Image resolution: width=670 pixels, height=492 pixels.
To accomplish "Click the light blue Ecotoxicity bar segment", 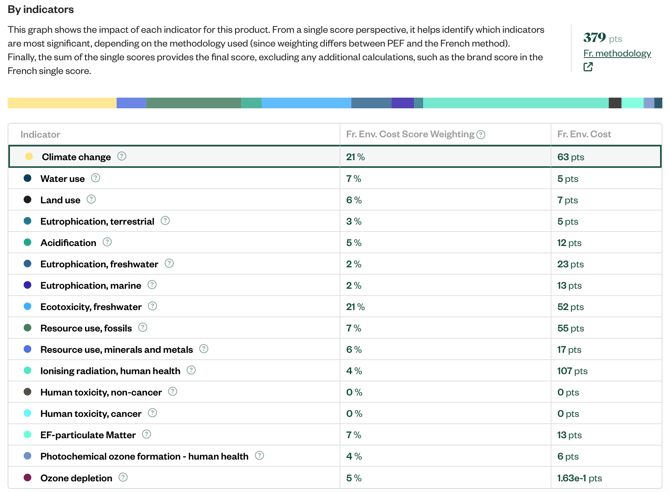I will (x=306, y=103).
